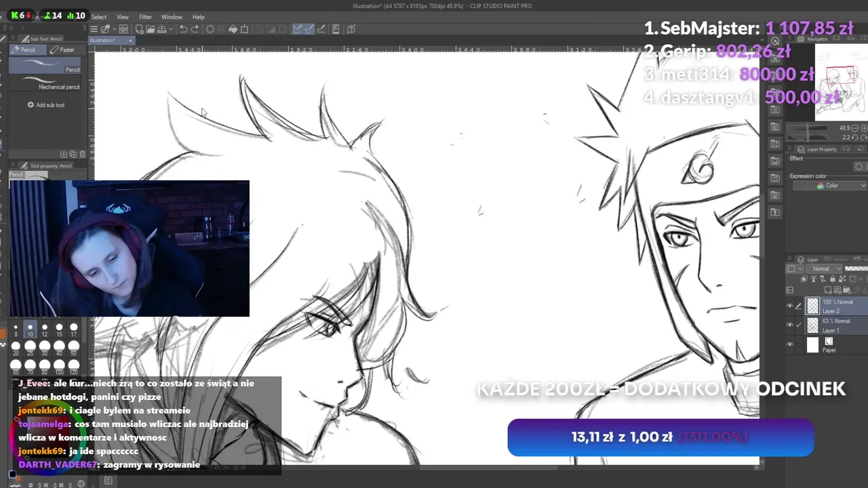Click the smartphone connection icon in command bar
This screenshot has height=488, width=868.
(x=336, y=29)
